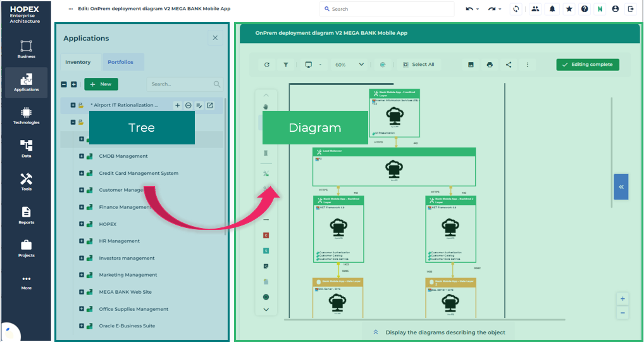Click the filter icon in diagram toolbar
Image resolution: width=644 pixels, height=342 pixels.
coord(286,65)
